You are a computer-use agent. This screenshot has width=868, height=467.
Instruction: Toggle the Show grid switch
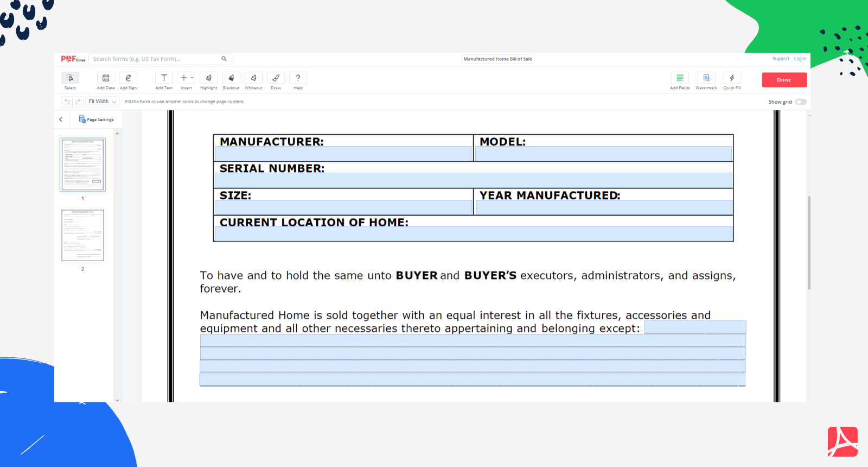pos(801,102)
